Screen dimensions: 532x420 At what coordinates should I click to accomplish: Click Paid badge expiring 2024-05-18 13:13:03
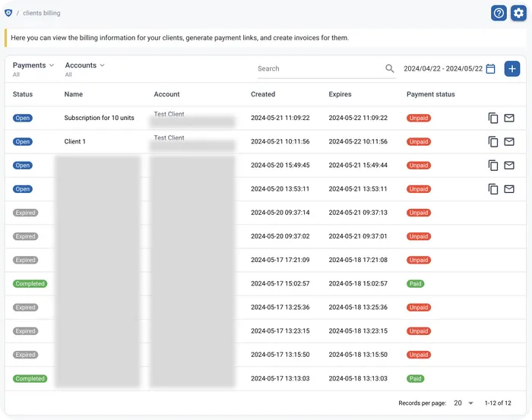pos(415,379)
